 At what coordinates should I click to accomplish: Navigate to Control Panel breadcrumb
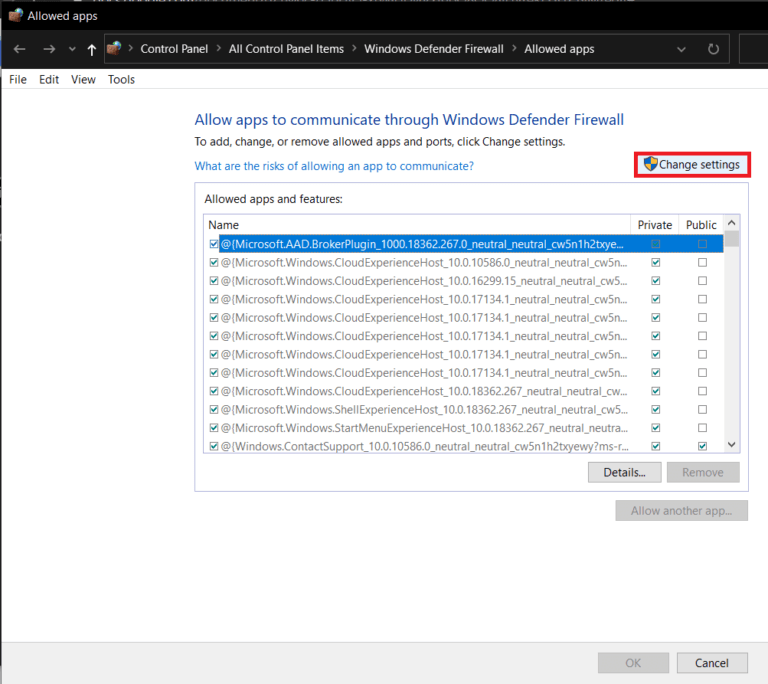click(x=174, y=49)
